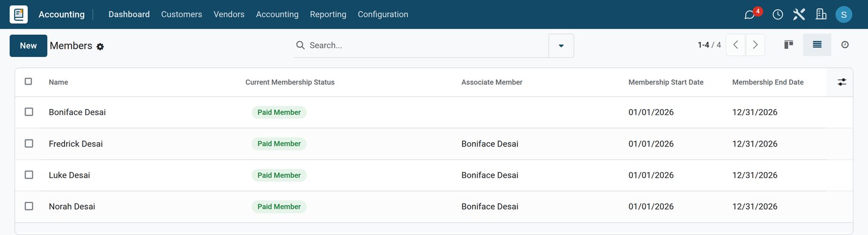Click the New button
The height and width of the screenshot is (235, 868).
28,46
